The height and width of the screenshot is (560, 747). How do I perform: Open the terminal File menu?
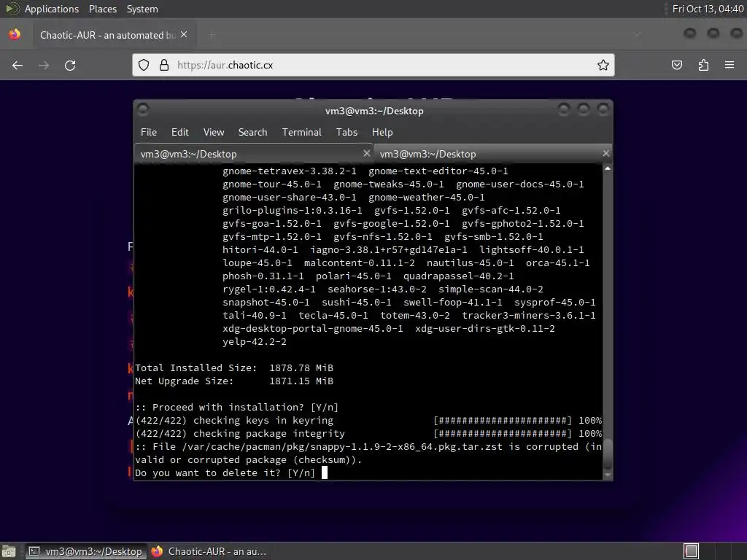[x=149, y=133]
